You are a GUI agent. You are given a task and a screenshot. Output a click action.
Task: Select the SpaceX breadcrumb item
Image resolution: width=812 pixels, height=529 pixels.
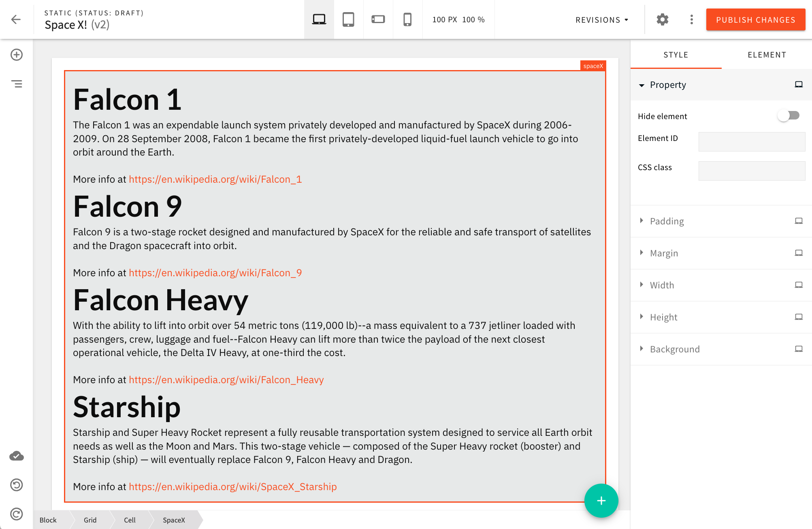(x=173, y=520)
